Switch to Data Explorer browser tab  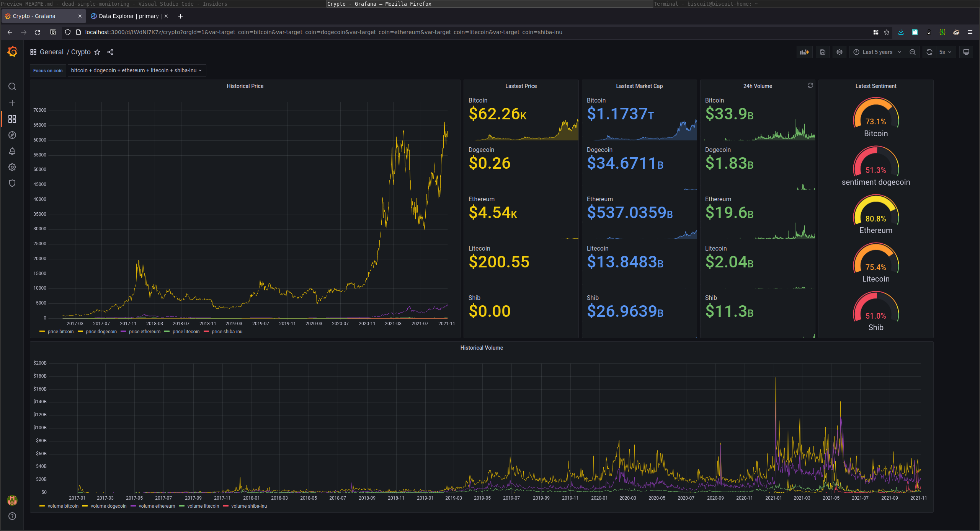(128, 16)
